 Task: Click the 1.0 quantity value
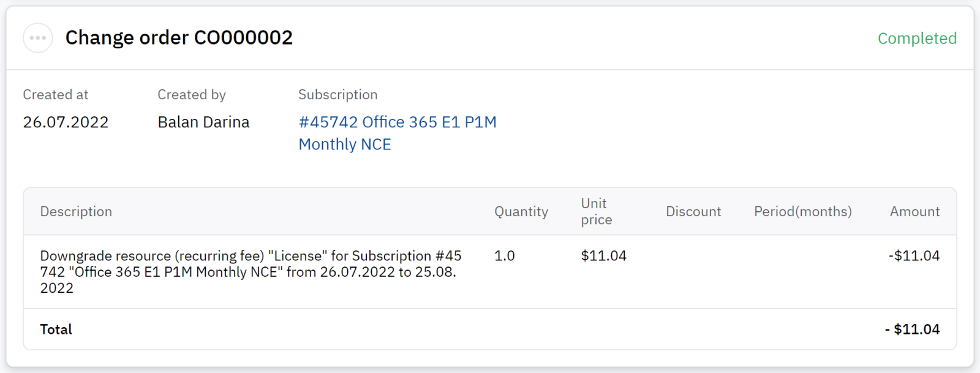pos(505,256)
